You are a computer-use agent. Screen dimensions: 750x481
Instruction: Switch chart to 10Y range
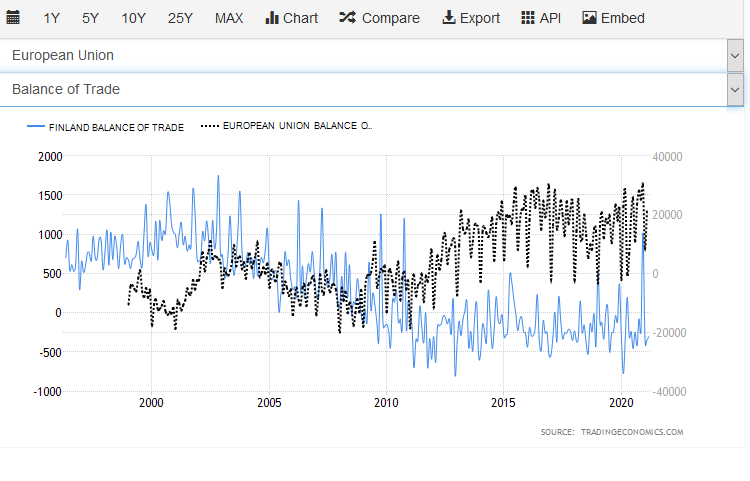point(133,18)
